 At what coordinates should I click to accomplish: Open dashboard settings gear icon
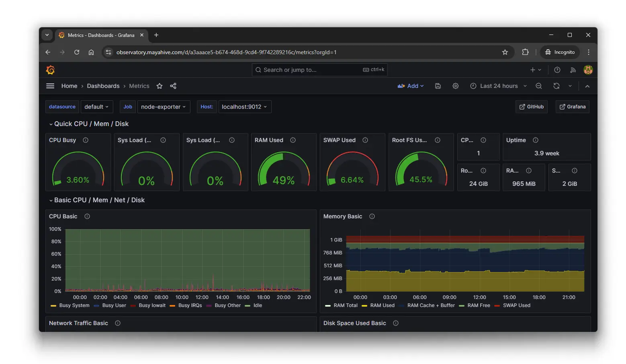[x=455, y=86]
